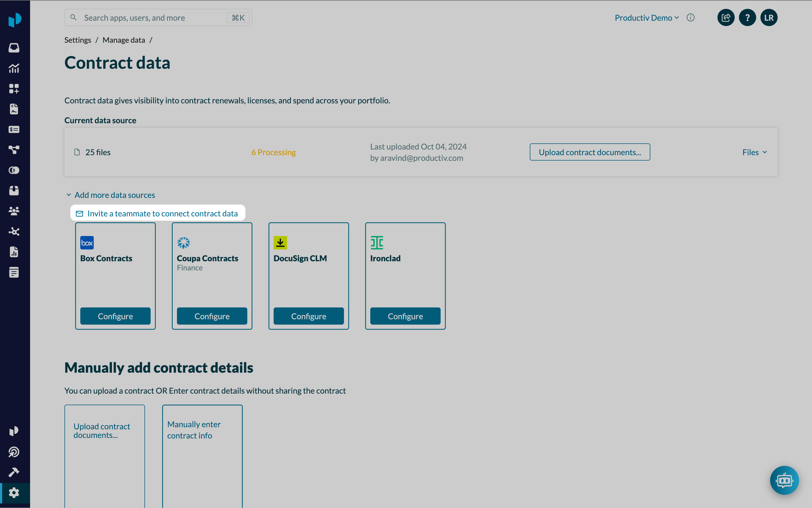
Task: Click the inbox icon in sidebar
Action: [14, 48]
